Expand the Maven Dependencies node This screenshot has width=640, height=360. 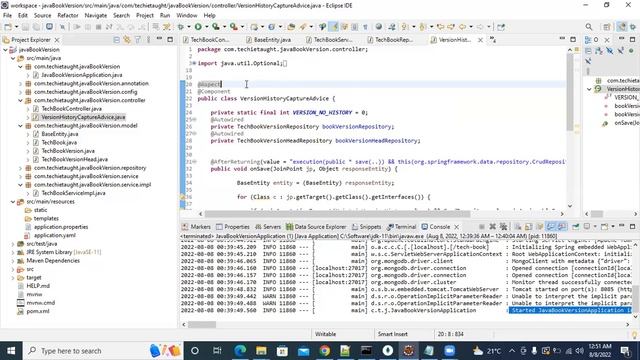click(13, 261)
